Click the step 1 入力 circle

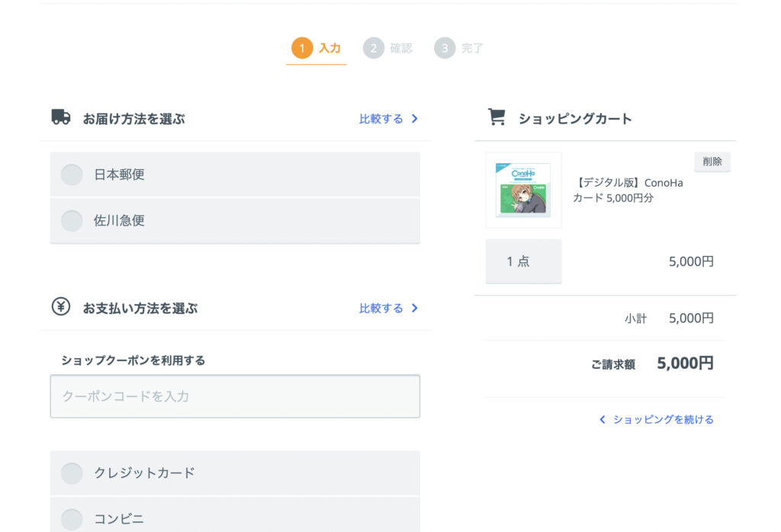tap(302, 48)
